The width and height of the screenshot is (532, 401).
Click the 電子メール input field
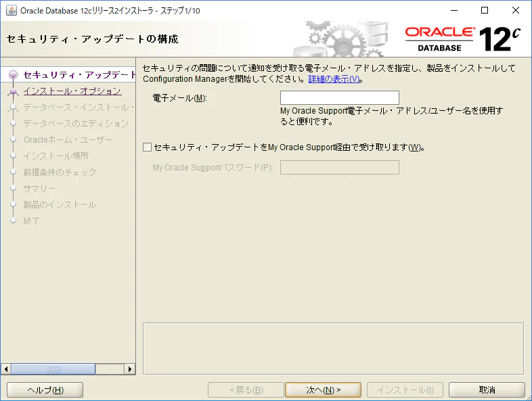339,97
